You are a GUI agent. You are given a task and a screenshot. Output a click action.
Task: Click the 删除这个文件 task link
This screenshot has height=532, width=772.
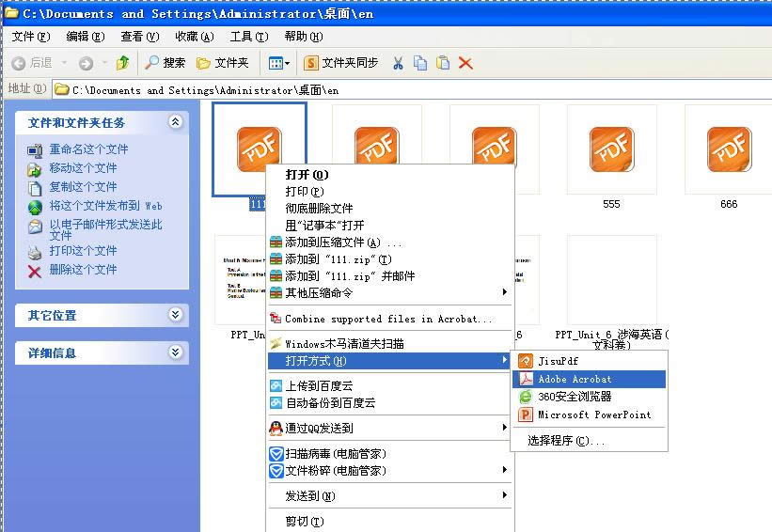83,270
